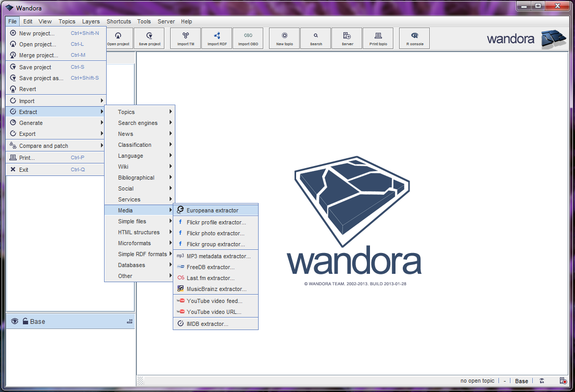
Task: Click Save project as in File menu
Action: point(41,78)
